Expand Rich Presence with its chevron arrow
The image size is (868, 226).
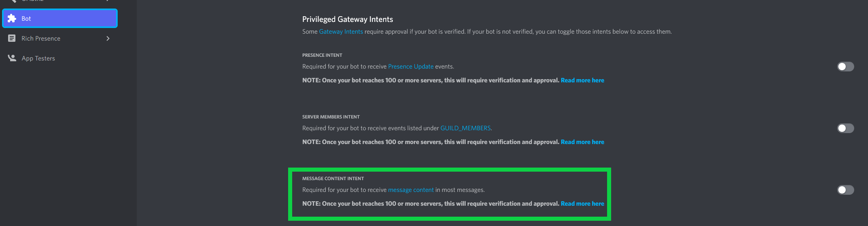pyautogui.click(x=108, y=38)
